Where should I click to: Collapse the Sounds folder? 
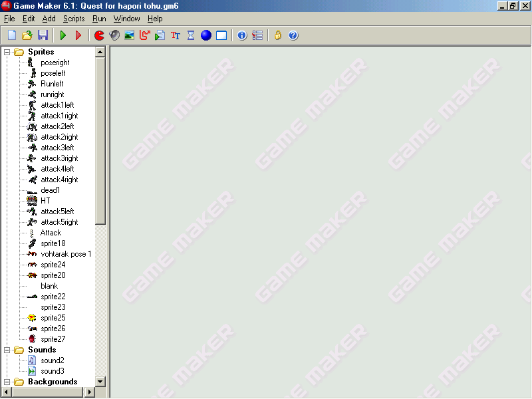[x=9, y=349]
